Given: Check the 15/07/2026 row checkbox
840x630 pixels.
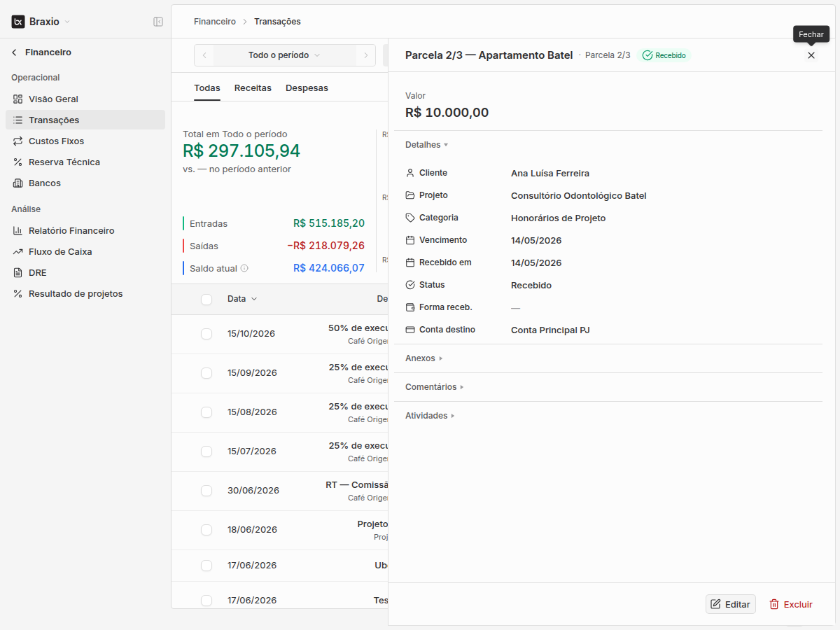Looking at the screenshot, I should pyautogui.click(x=206, y=451).
